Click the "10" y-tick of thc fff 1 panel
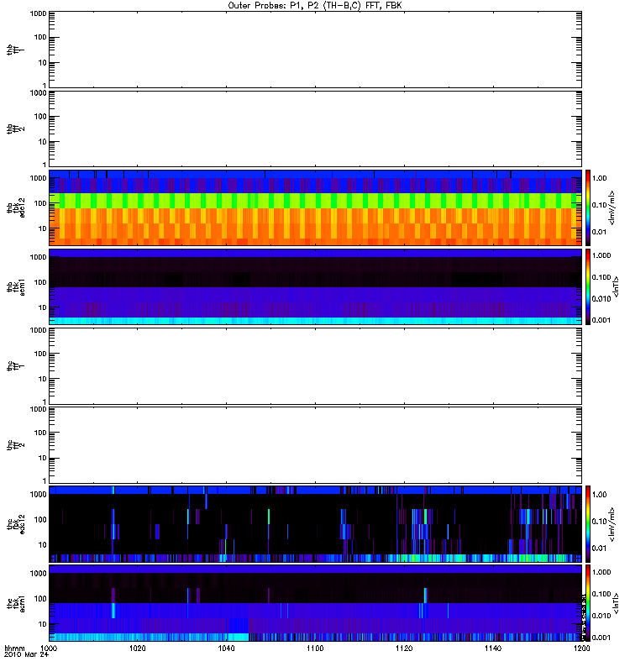The height and width of the screenshot is (672, 630). coord(43,379)
